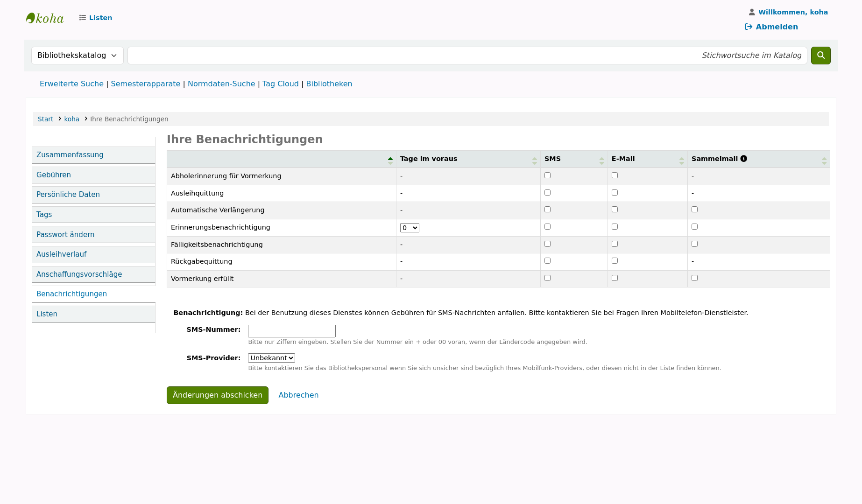Toggle Sammelmail for Vormerkung erfüllt

coord(694,278)
